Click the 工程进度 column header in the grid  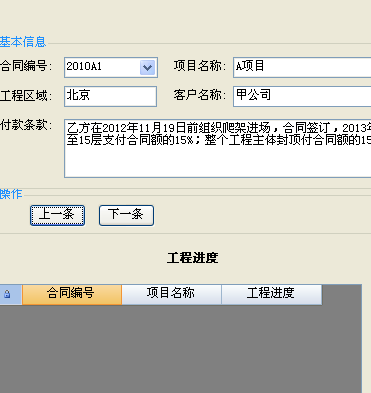pyautogui.click(x=272, y=294)
